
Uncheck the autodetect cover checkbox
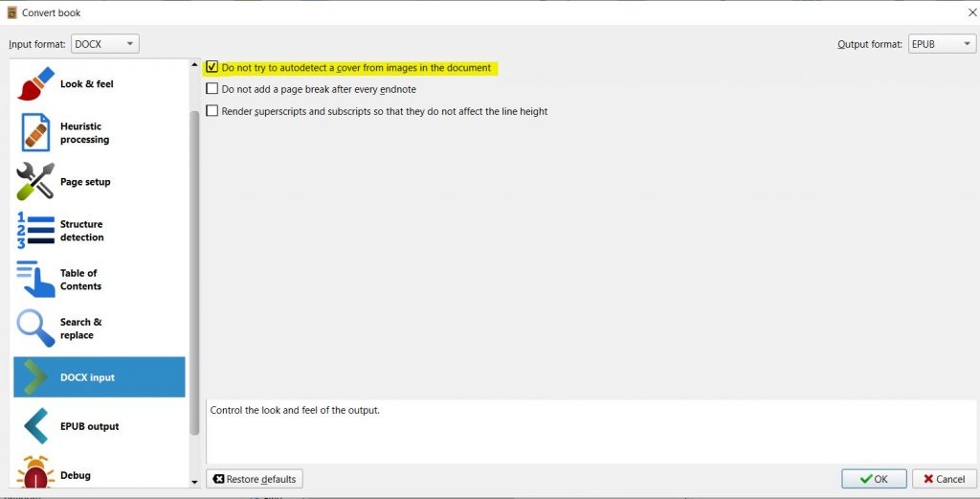212,68
